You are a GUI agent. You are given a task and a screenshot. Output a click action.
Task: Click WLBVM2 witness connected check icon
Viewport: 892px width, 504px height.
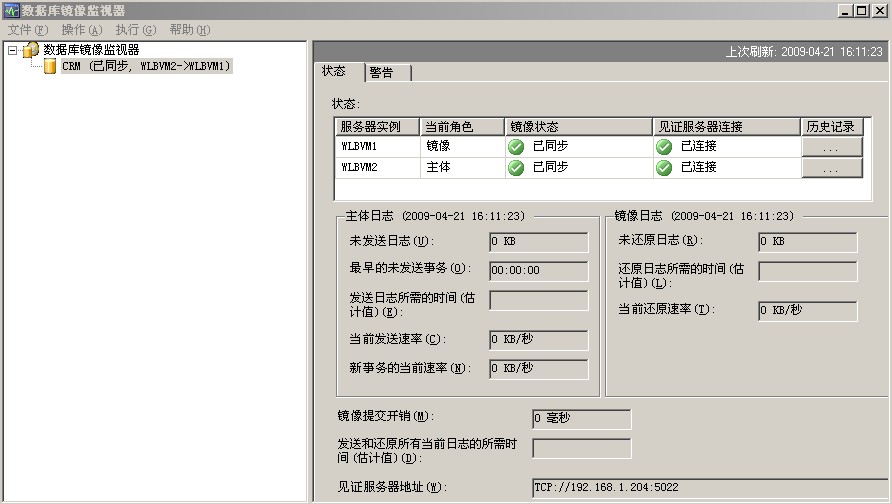click(x=664, y=168)
